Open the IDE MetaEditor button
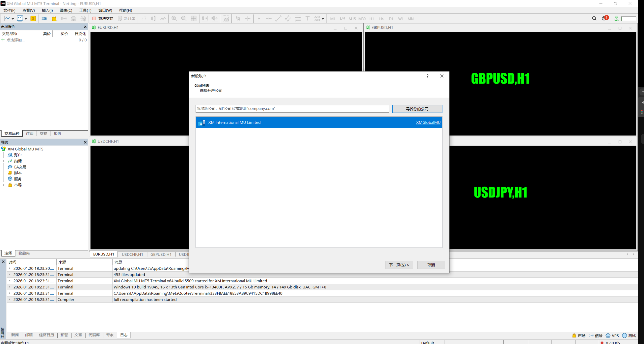Screen dimensions: 644x344 coord(44,19)
